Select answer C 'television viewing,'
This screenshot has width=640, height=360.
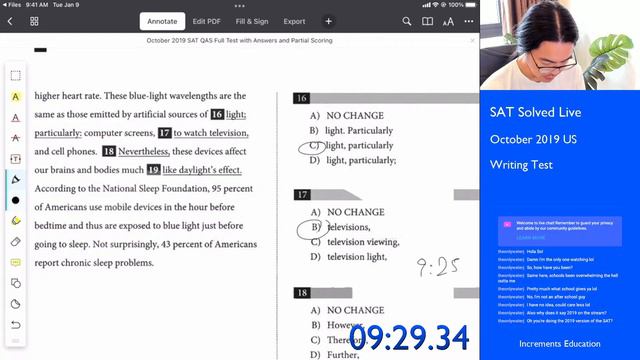pyautogui.click(x=355, y=242)
